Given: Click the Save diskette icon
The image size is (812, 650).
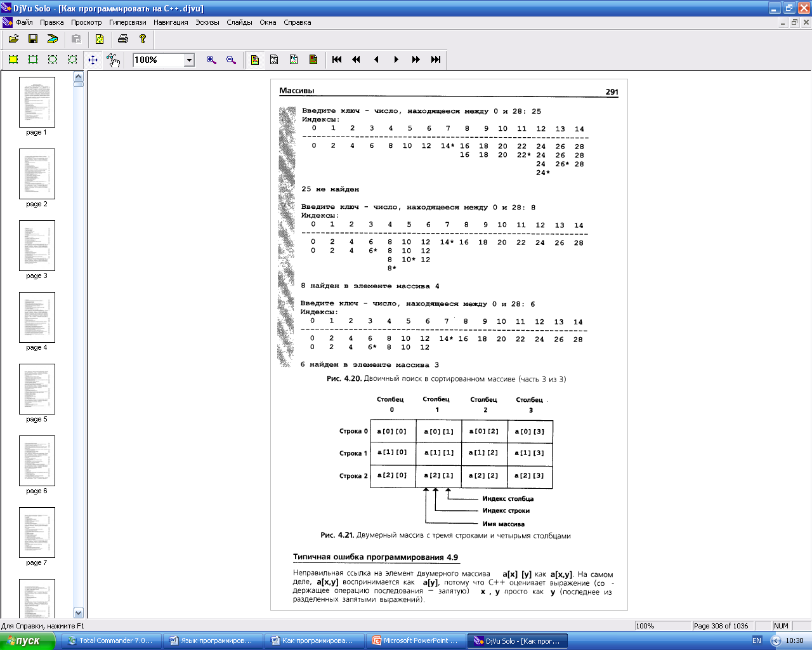Looking at the screenshot, I should click(x=33, y=39).
